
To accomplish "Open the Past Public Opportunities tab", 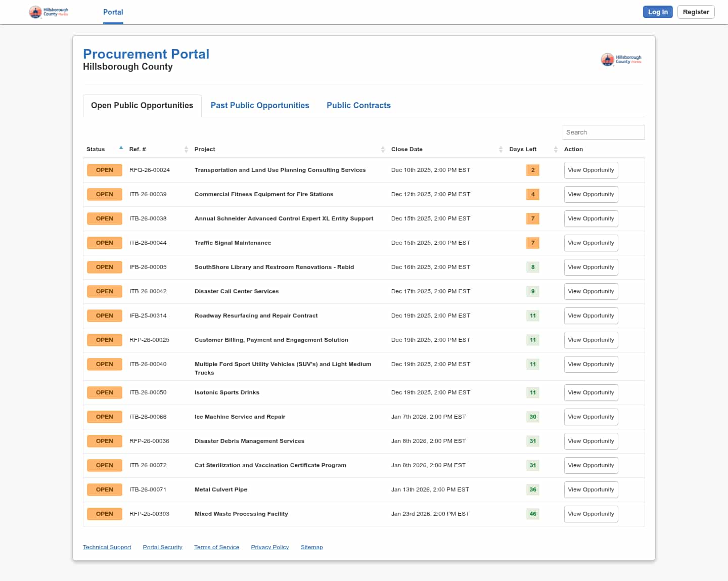I will pos(260,105).
